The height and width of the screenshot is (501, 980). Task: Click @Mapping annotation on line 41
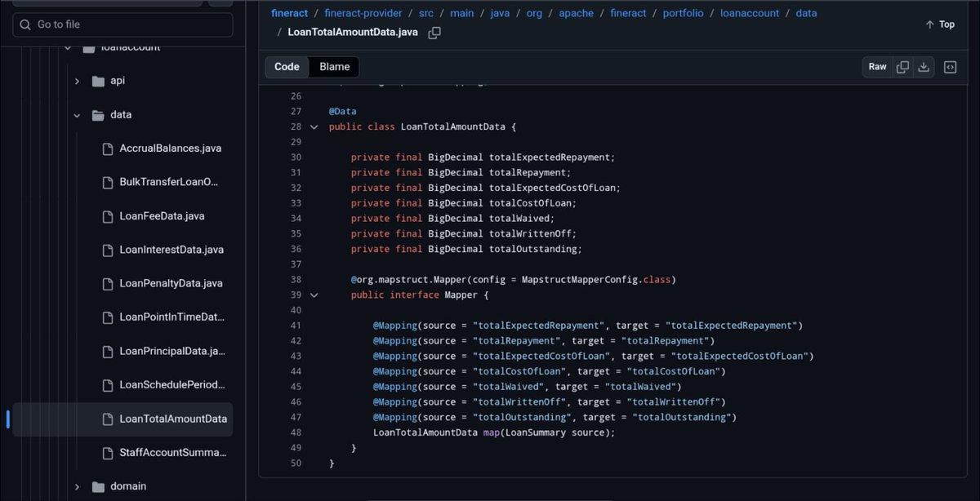point(395,326)
